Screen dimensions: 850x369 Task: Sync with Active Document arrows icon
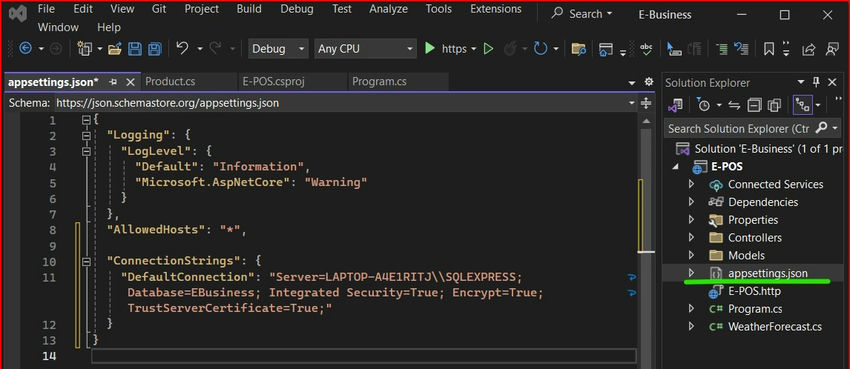pyautogui.click(x=734, y=105)
